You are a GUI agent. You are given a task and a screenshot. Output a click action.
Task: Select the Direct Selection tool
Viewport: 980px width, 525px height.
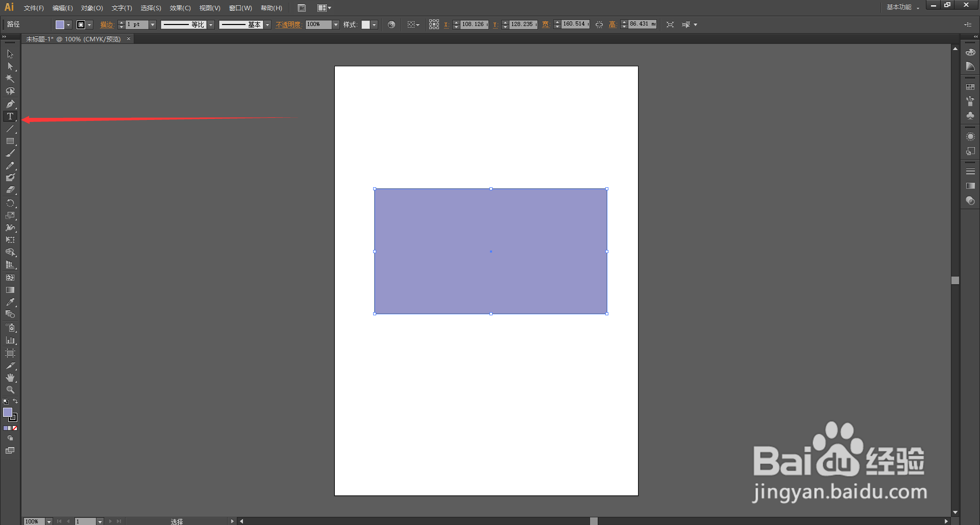pyautogui.click(x=10, y=66)
